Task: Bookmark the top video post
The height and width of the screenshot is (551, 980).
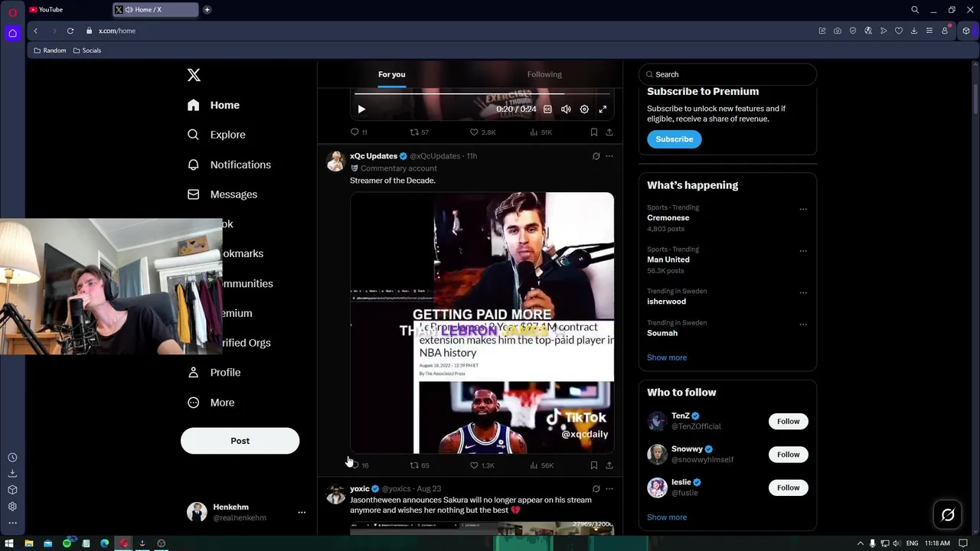Action: coord(593,132)
